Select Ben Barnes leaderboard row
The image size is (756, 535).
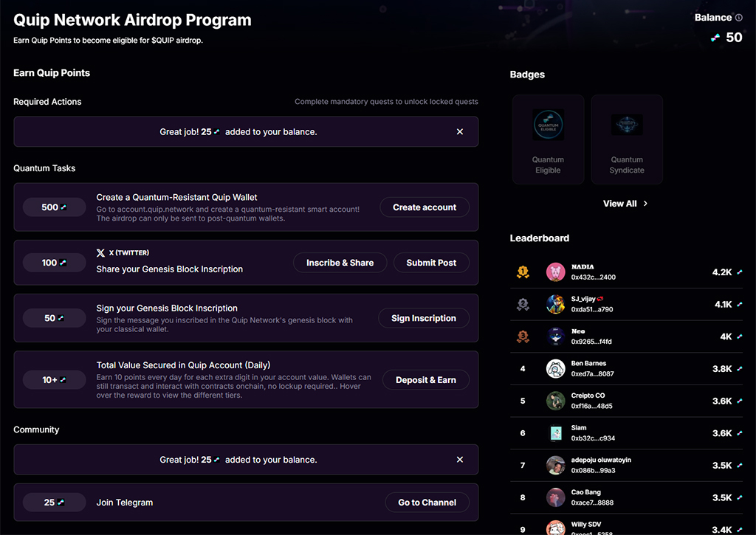tap(628, 369)
